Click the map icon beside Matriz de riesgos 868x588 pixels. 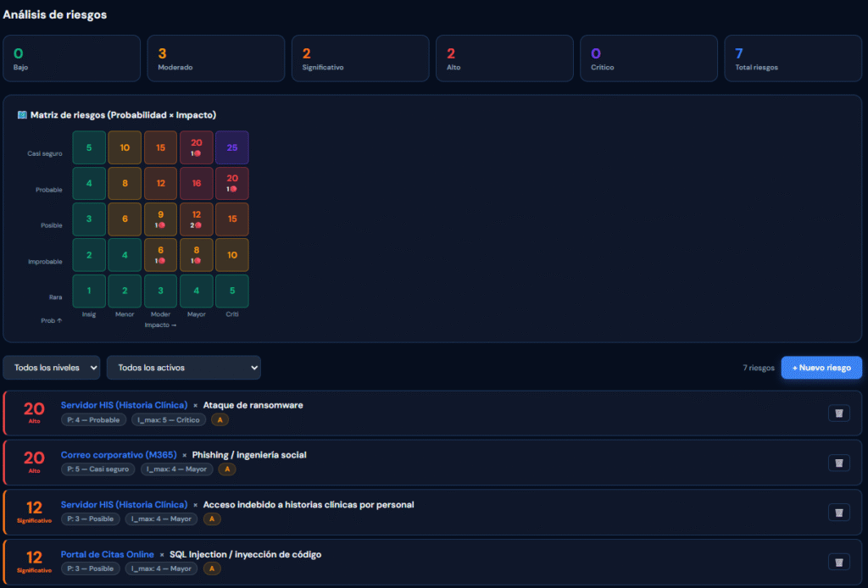point(22,115)
